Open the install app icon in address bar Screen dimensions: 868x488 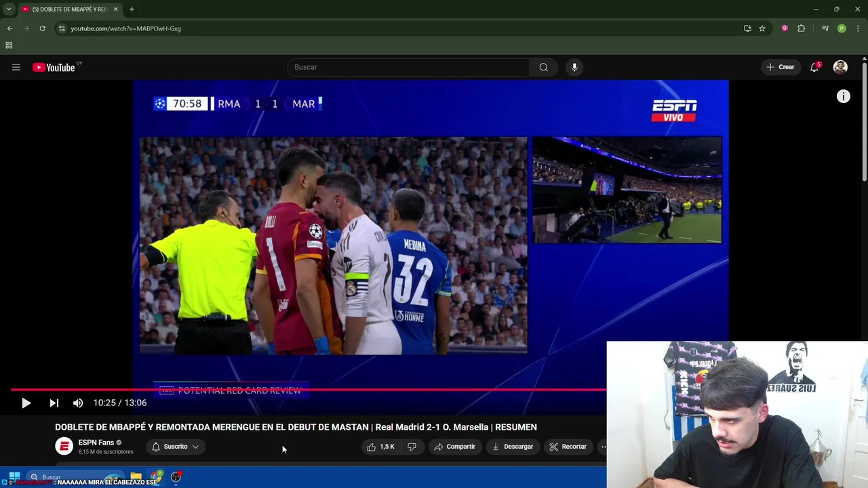coord(747,28)
